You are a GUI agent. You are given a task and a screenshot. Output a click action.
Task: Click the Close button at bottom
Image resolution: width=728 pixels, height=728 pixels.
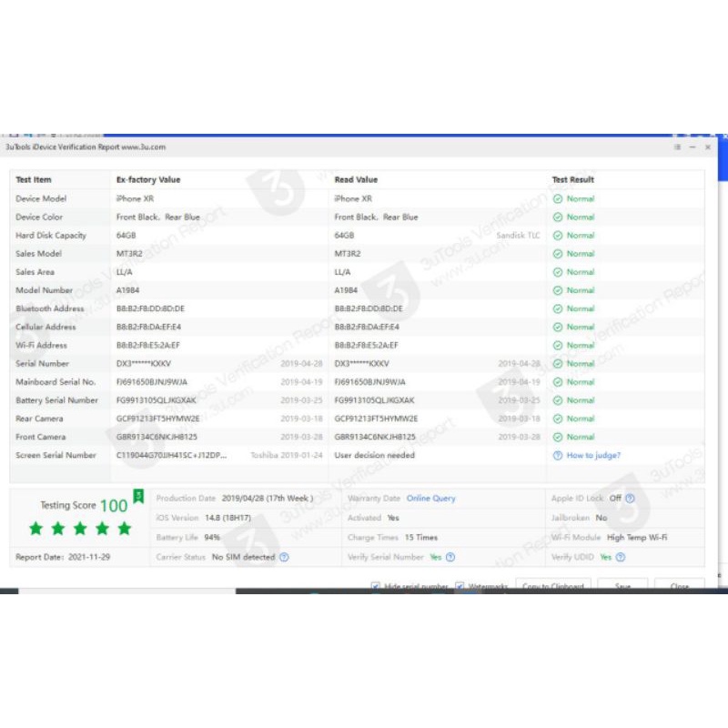pyautogui.click(x=679, y=586)
